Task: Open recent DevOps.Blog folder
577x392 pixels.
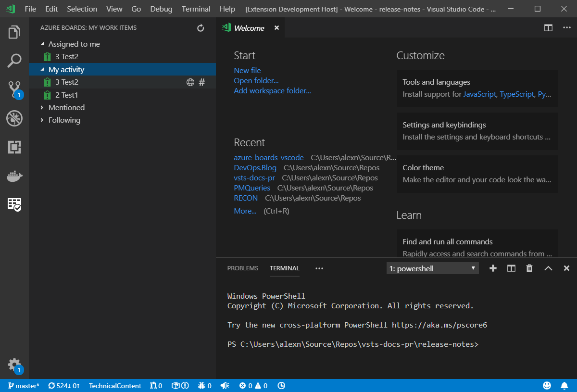Action: [255, 168]
